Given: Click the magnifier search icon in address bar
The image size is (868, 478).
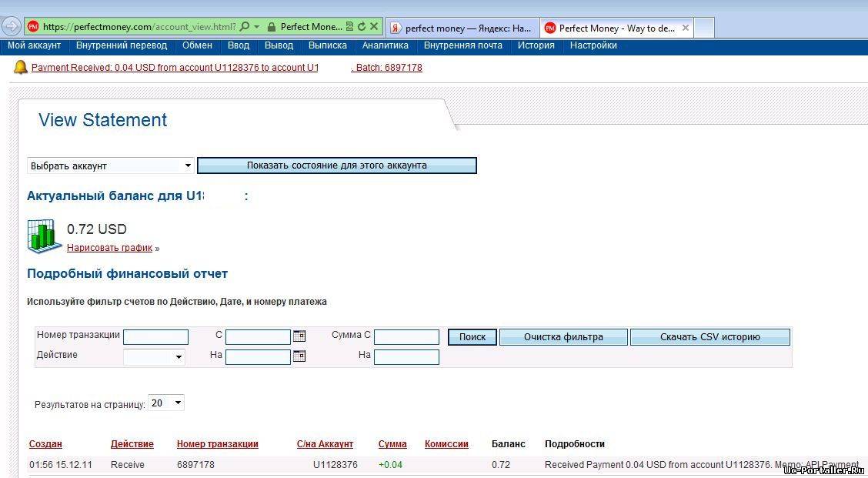Looking at the screenshot, I should [x=245, y=27].
